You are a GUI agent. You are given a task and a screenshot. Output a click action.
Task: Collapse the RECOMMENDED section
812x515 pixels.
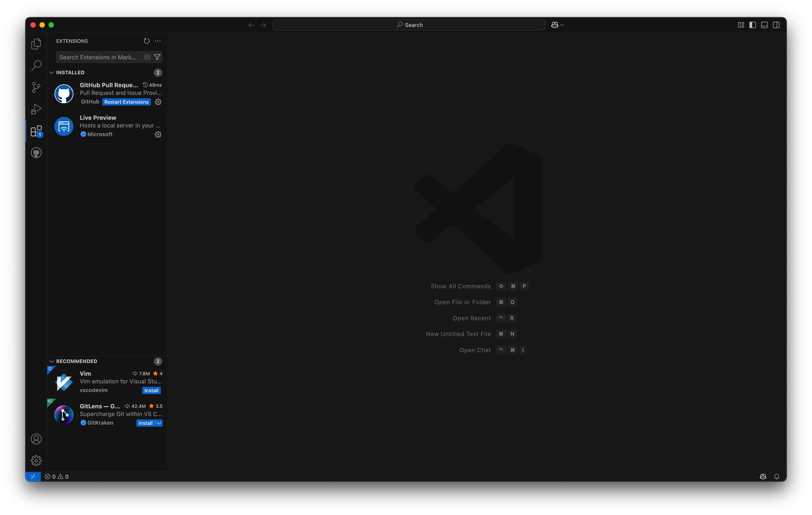click(52, 361)
